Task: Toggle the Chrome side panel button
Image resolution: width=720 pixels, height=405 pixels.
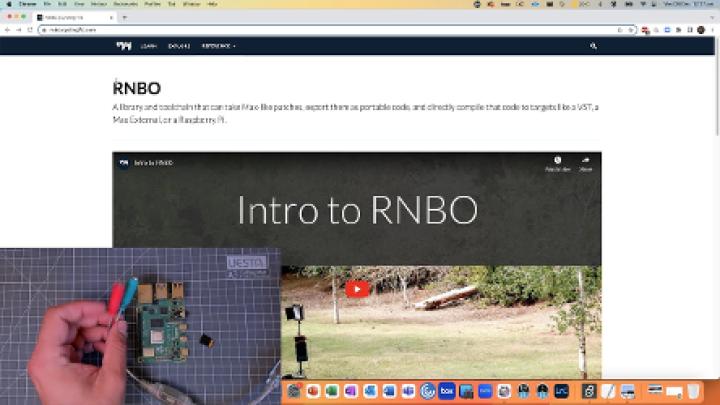Action: (690, 30)
